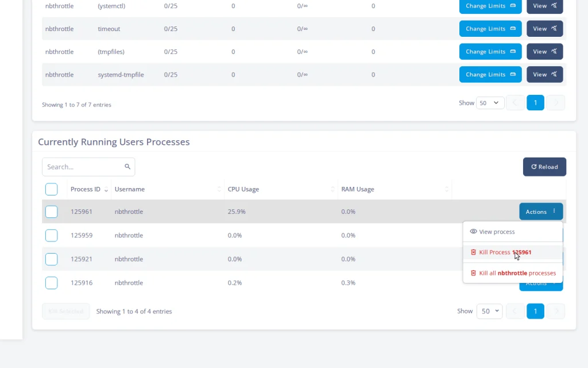Image resolution: width=588 pixels, height=368 pixels.
Task: Click the systemd-tmpfile command name
Action: pyautogui.click(x=121, y=75)
